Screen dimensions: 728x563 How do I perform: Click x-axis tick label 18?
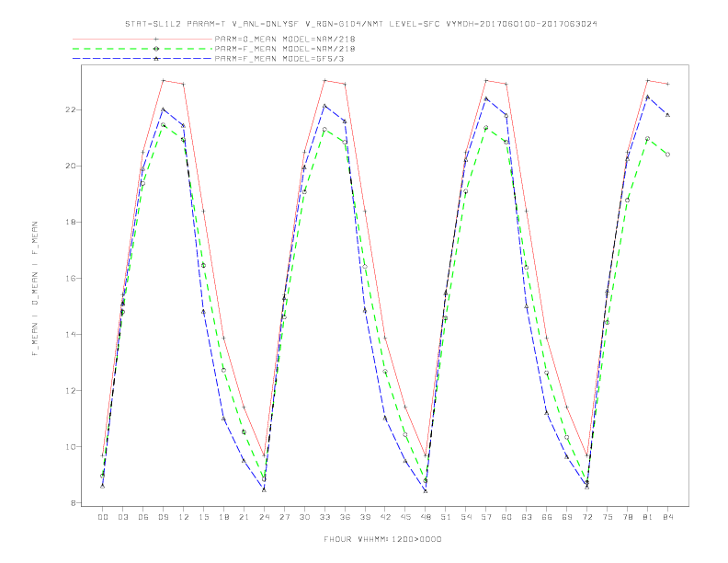coord(223,517)
